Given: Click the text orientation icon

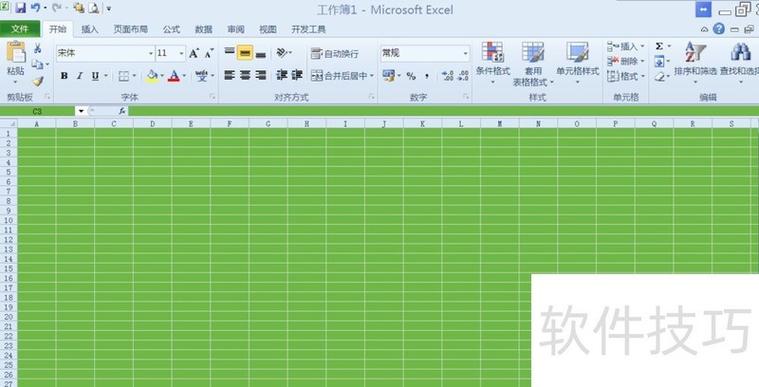Looking at the screenshot, I should [282, 52].
